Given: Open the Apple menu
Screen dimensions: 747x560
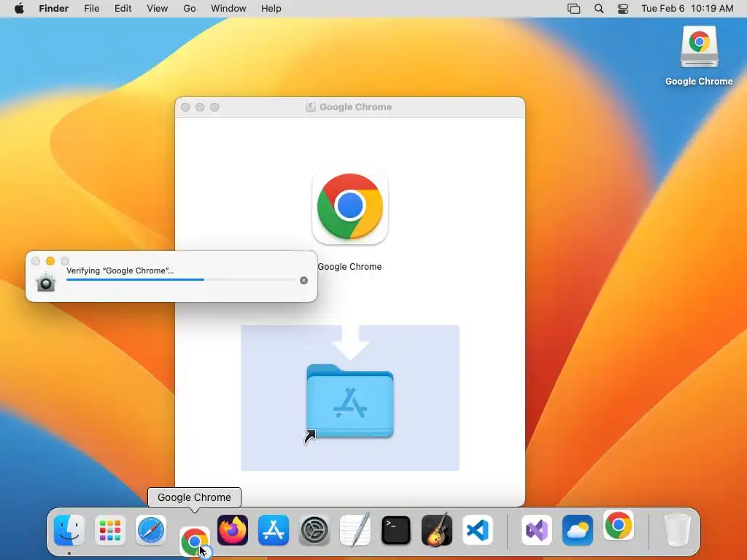Looking at the screenshot, I should point(19,9).
